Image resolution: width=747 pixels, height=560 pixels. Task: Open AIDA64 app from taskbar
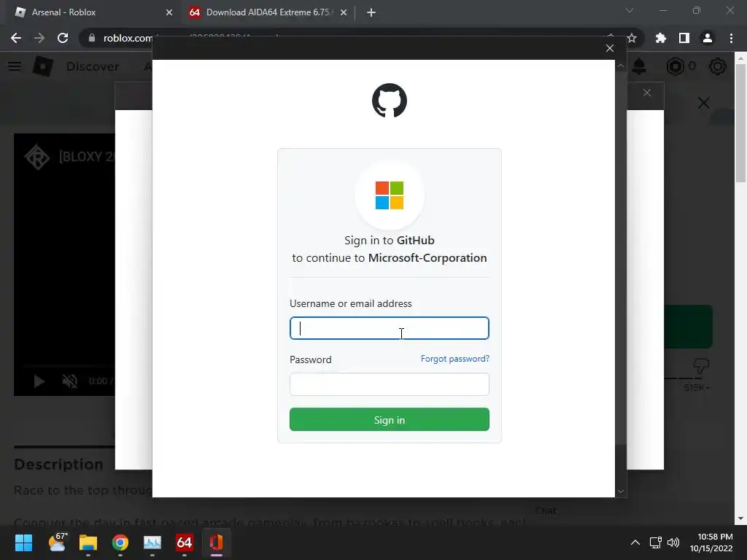(185, 542)
